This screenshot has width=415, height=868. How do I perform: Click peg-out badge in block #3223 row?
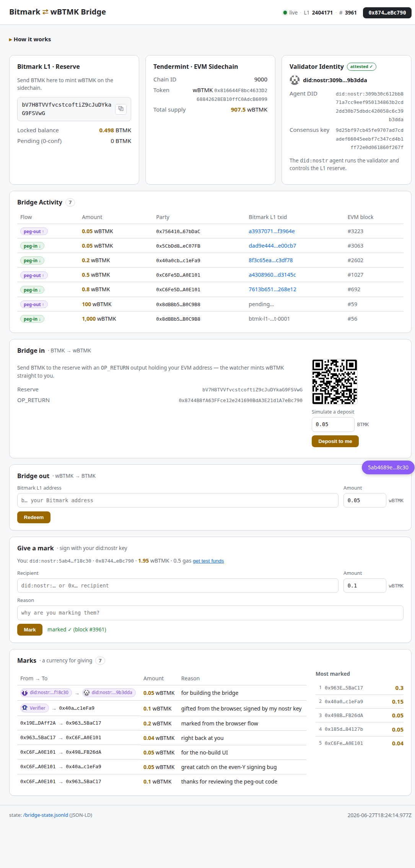coord(34,232)
